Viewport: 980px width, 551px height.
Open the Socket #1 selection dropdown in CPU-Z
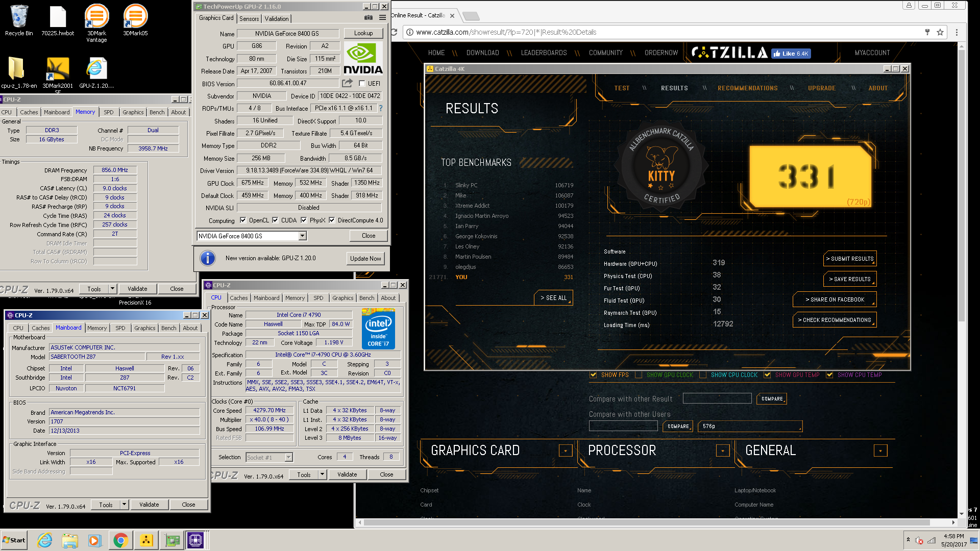[x=288, y=458]
